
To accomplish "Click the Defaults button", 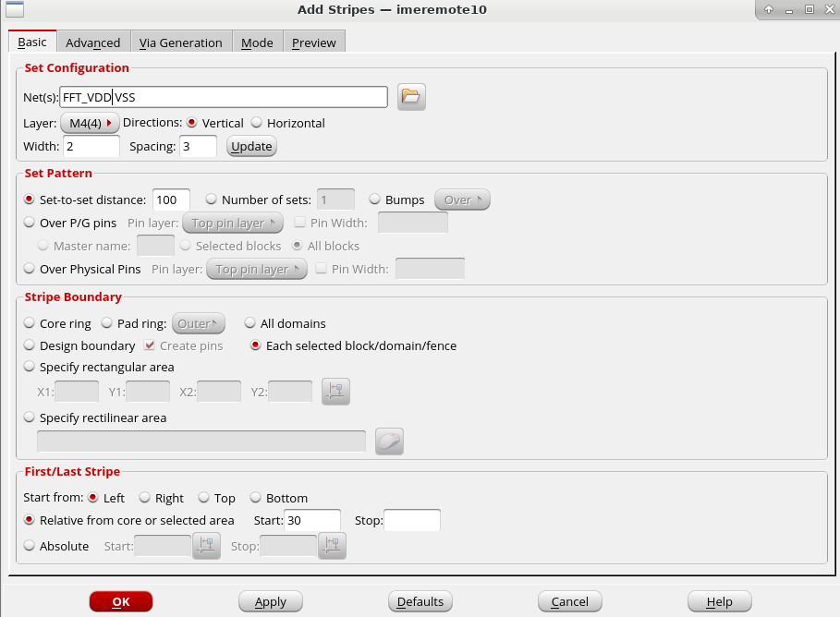I will (x=420, y=601).
